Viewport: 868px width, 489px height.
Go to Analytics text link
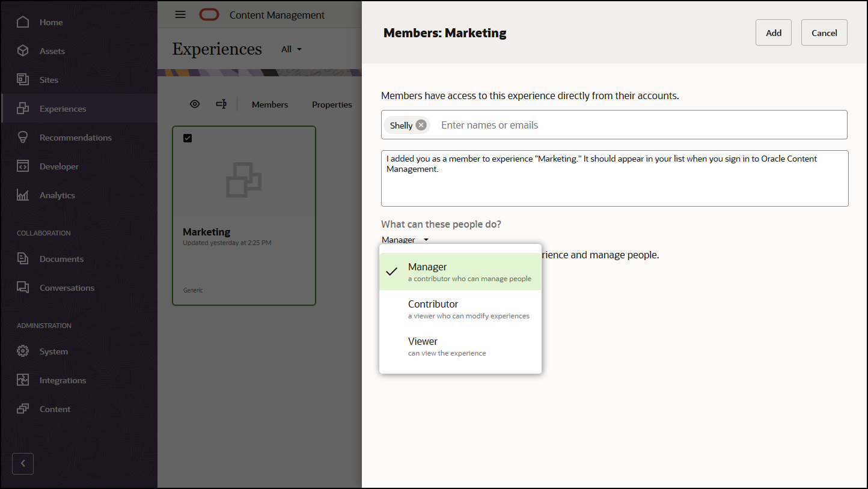(x=57, y=195)
